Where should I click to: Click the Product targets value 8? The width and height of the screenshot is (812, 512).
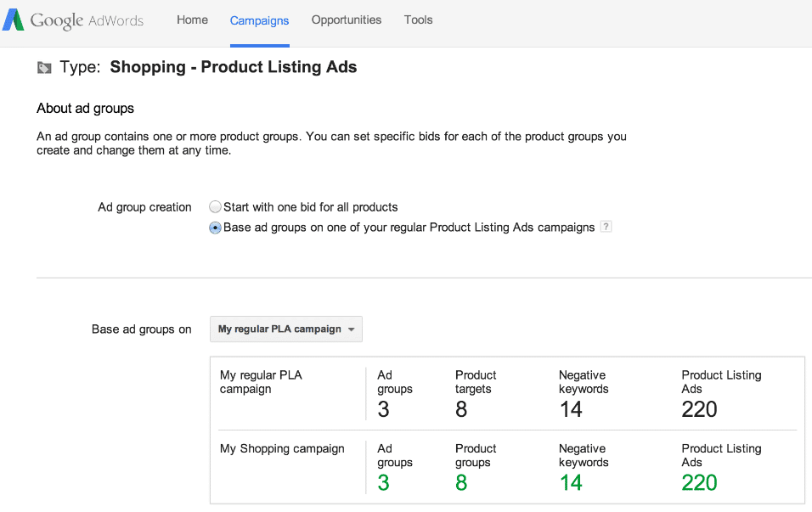point(461,409)
